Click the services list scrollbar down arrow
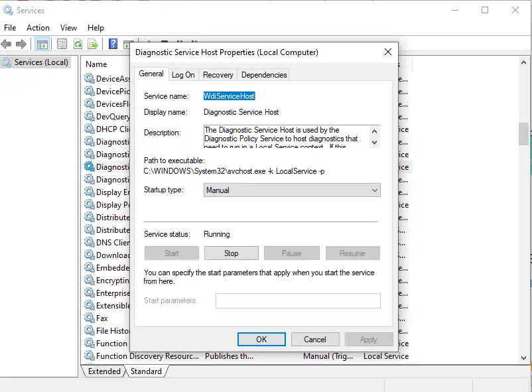Image resolution: width=532 pixels, height=392 pixels. tap(523, 358)
